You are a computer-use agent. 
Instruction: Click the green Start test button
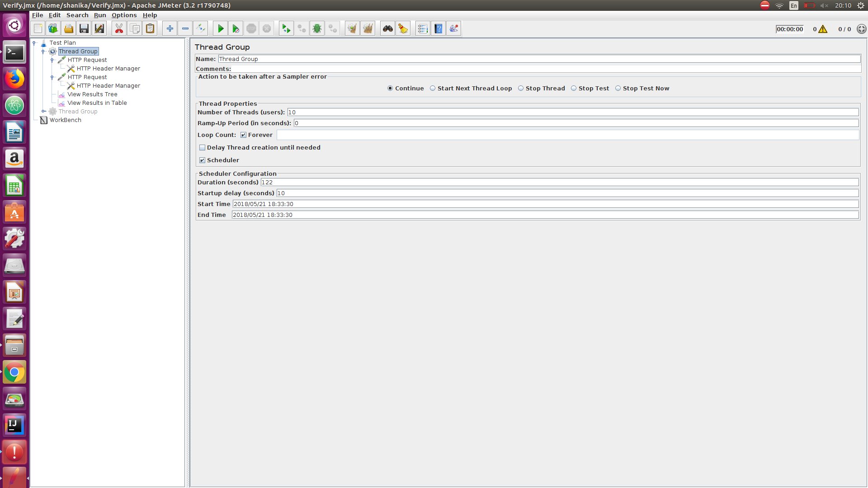(x=220, y=29)
